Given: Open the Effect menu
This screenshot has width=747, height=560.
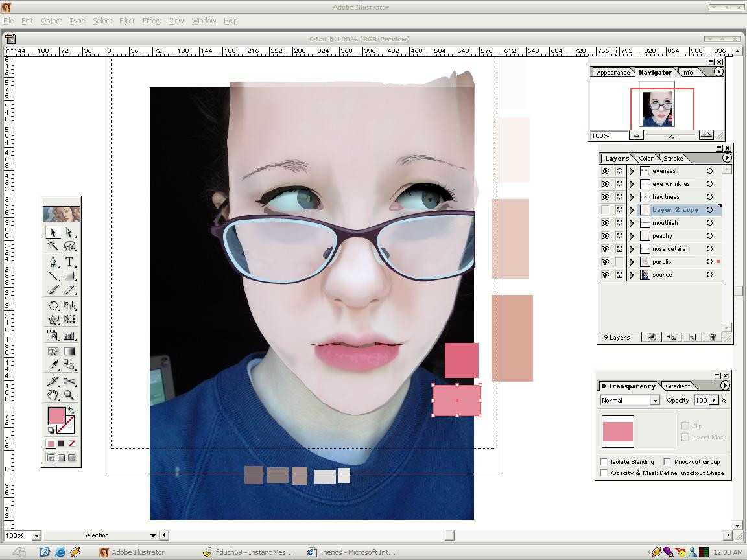Looking at the screenshot, I should [x=152, y=21].
